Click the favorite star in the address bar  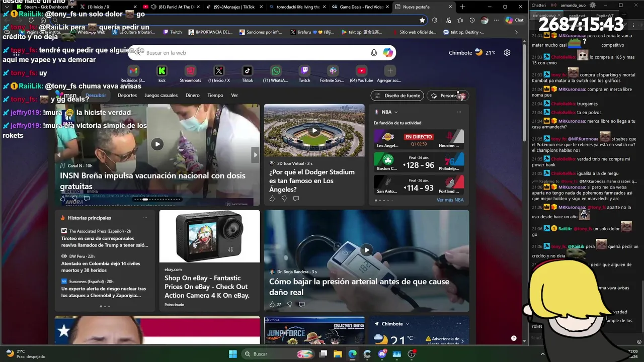click(x=422, y=20)
